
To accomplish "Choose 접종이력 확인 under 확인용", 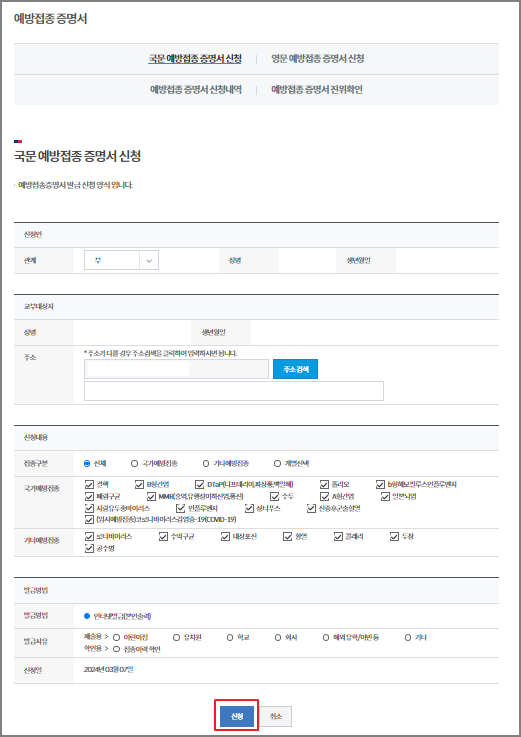I will tap(117, 650).
